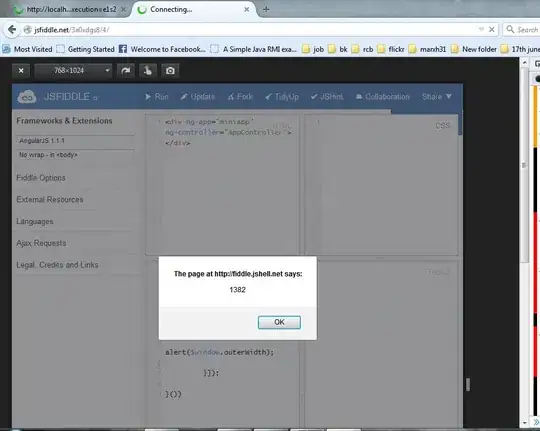The height and width of the screenshot is (431, 540).
Task: Click the HTML editor panel code
Action: [228, 132]
